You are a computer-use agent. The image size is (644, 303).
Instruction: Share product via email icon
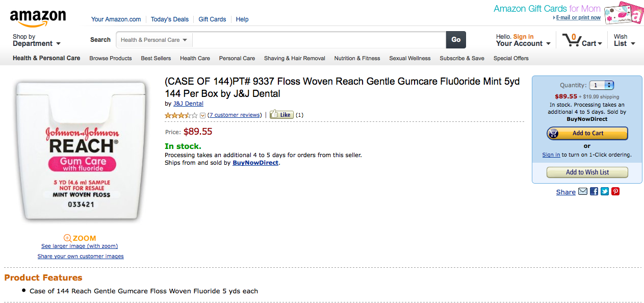pos(583,192)
